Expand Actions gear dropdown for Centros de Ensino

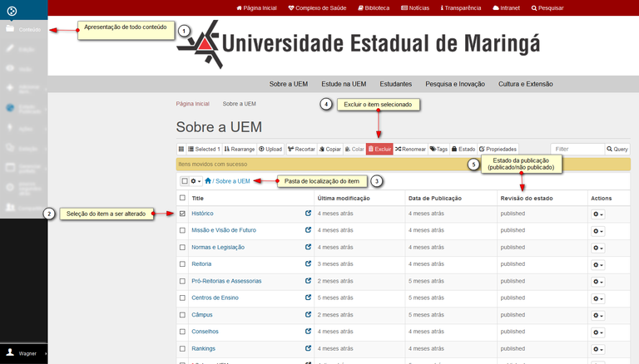click(x=597, y=298)
